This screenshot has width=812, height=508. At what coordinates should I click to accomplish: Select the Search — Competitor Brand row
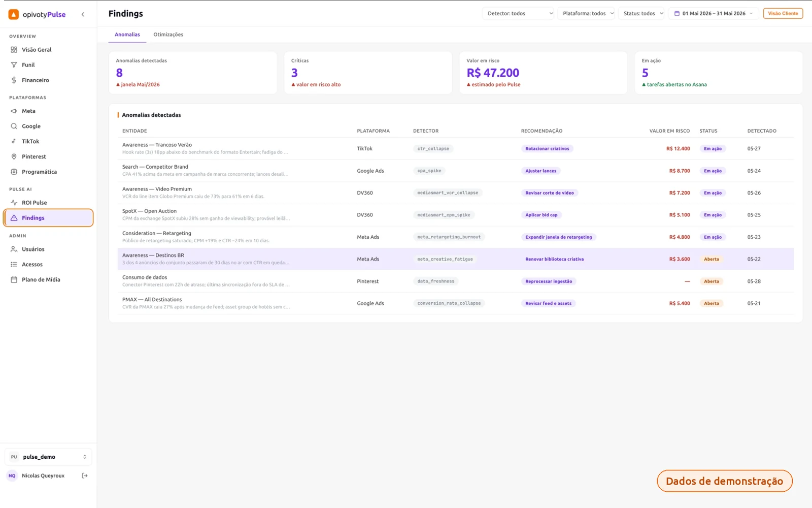pyautogui.click(x=455, y=171)
